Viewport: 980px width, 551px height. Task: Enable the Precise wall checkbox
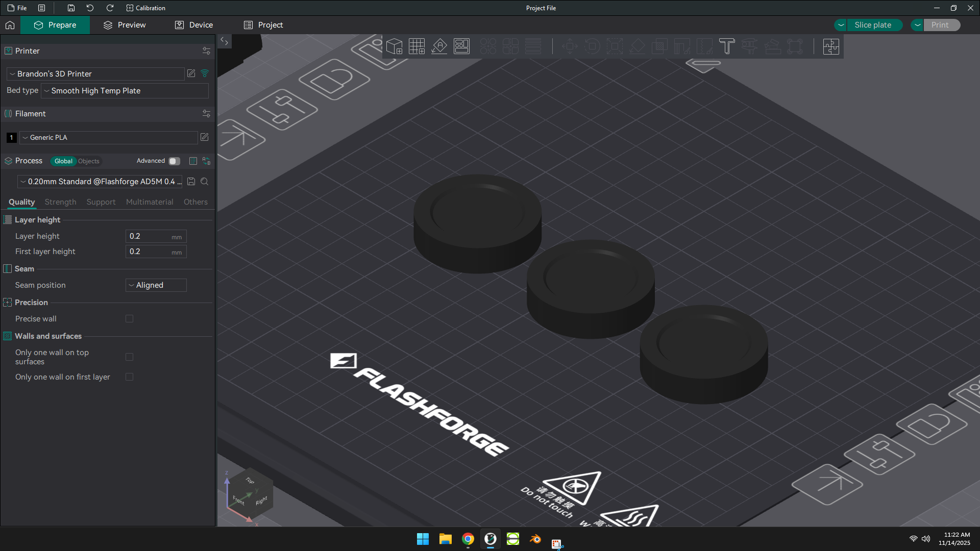[129, 319]
